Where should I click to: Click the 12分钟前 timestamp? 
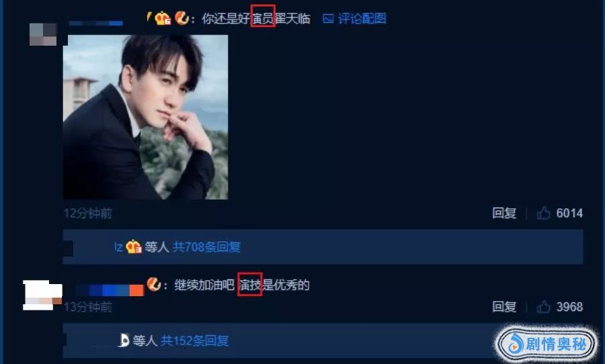coord(88,214)
